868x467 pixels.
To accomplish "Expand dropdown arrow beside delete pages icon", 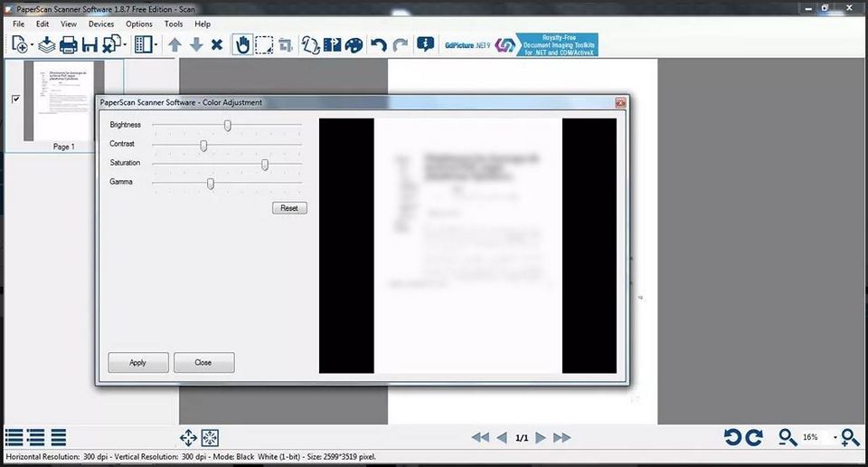I will pyautogui.click(x=125, y=45).
